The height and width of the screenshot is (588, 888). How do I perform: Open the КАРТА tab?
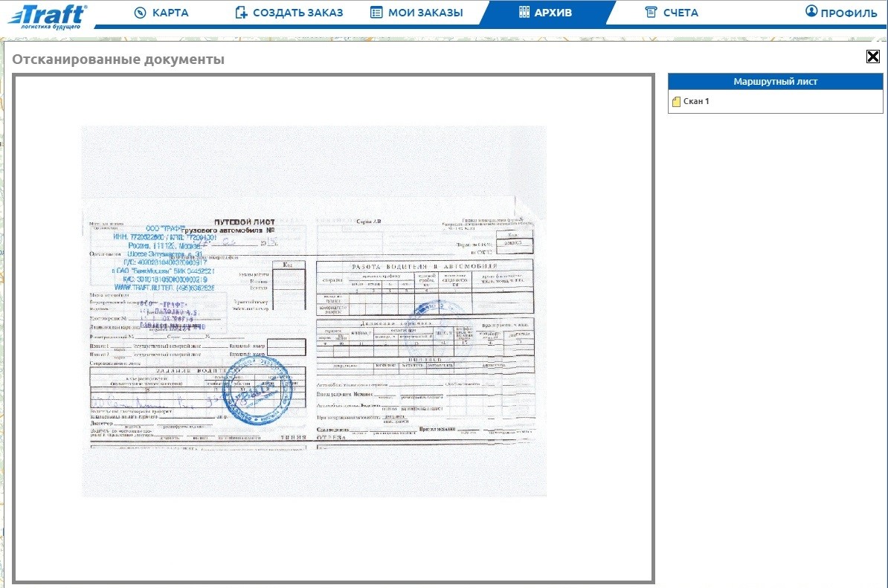pos(170,13)
